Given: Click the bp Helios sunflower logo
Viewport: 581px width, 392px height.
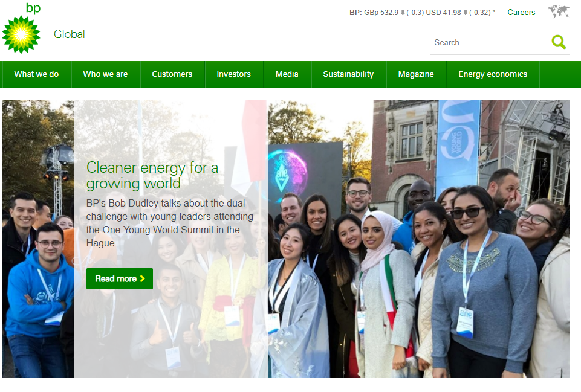Looking at the screenshot, I should [x=21, y=33].
